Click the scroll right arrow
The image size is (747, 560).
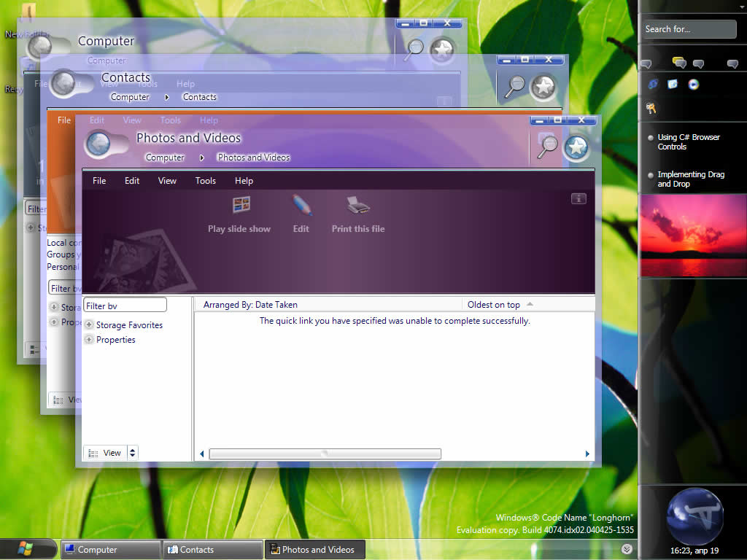tap(587, 454)
